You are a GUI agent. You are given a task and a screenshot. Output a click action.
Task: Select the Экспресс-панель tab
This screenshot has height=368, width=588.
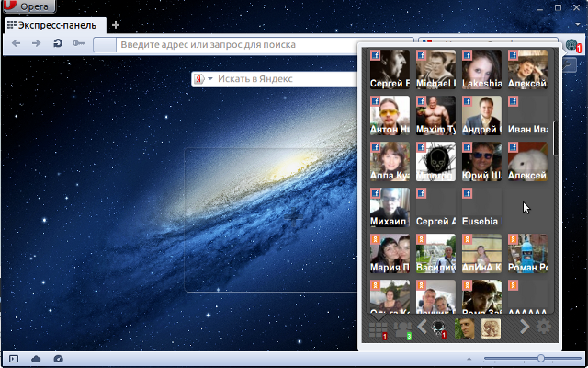click(x=53, y=25)
